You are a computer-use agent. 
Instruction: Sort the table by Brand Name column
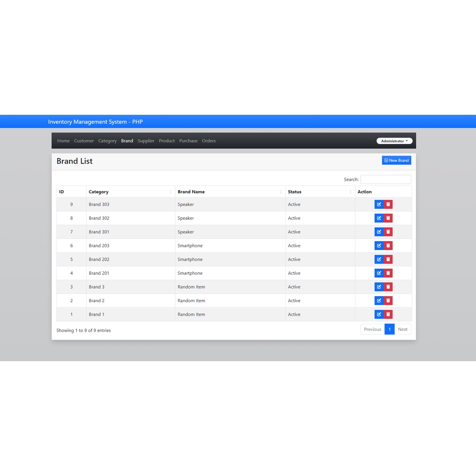(191, 192)
